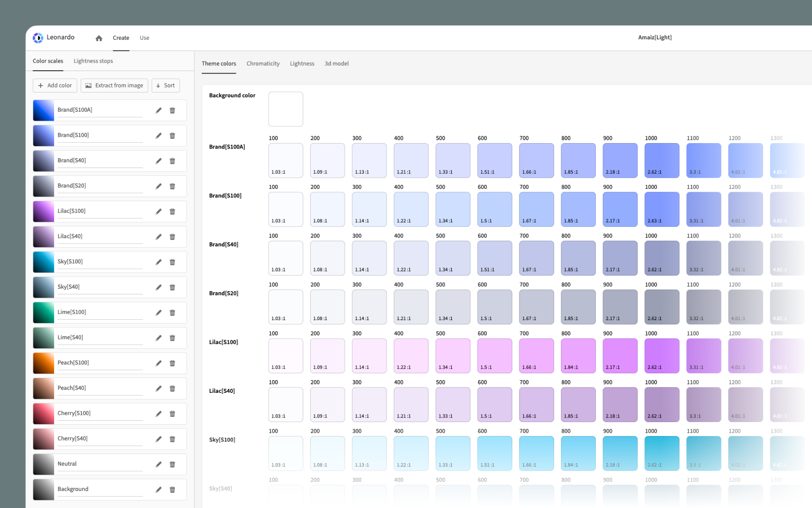
Task: Edit the Lilac[S40] color scale
Action: pos(159,237)
